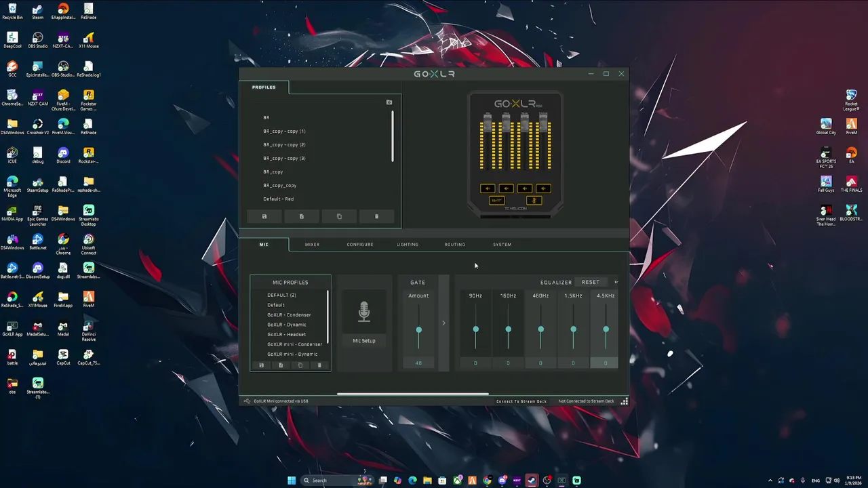Click the cough mute button on GoXLR device

pyautogui.click(x=534, y=201)
